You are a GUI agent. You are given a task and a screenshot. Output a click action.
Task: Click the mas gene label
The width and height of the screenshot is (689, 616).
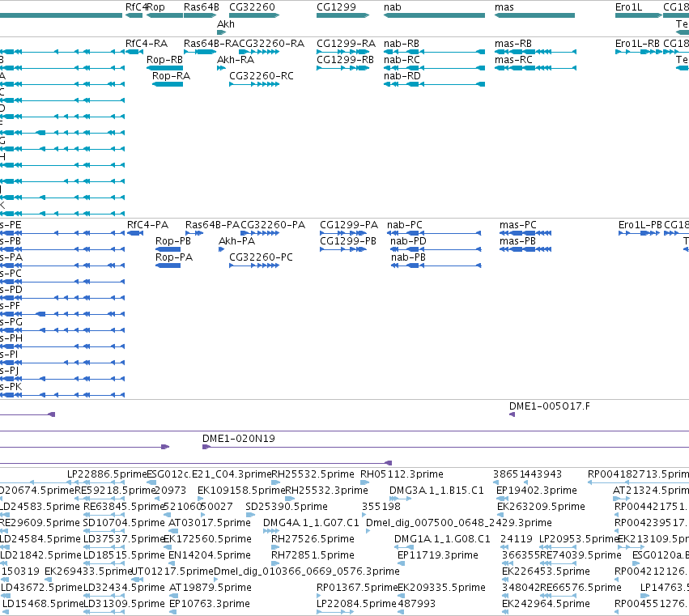[504, 7]
